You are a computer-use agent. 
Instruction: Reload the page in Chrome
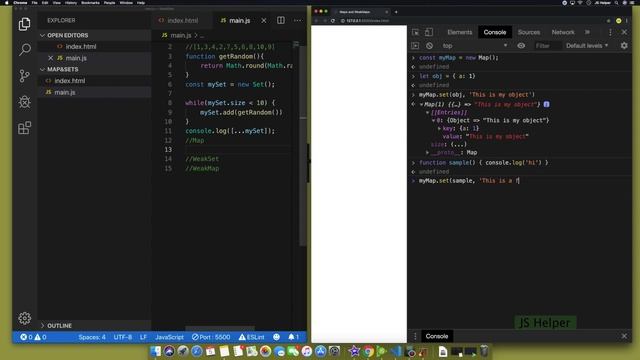pyautogui.click(x=333, y=20)
